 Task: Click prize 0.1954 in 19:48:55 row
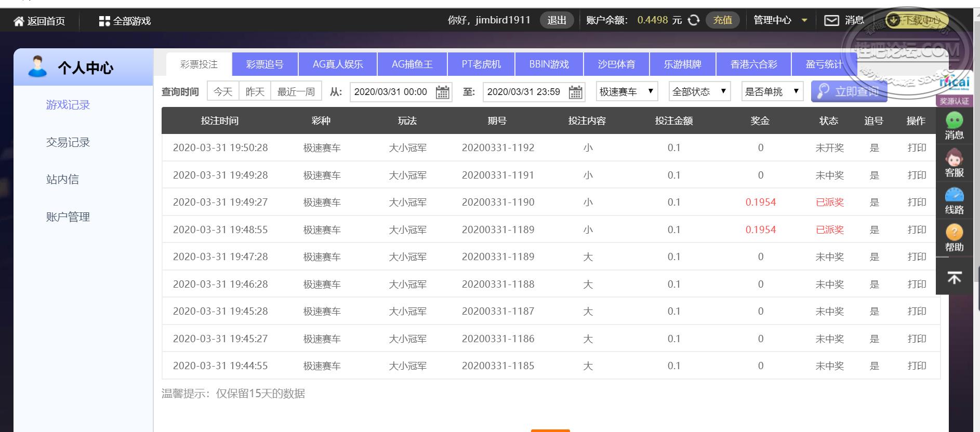tap(761, 230)
